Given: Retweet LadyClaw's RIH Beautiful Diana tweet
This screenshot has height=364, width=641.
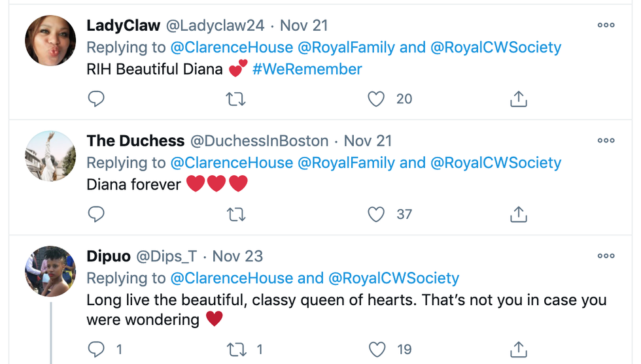Looking at the screenshot, I should coord(236,99).
